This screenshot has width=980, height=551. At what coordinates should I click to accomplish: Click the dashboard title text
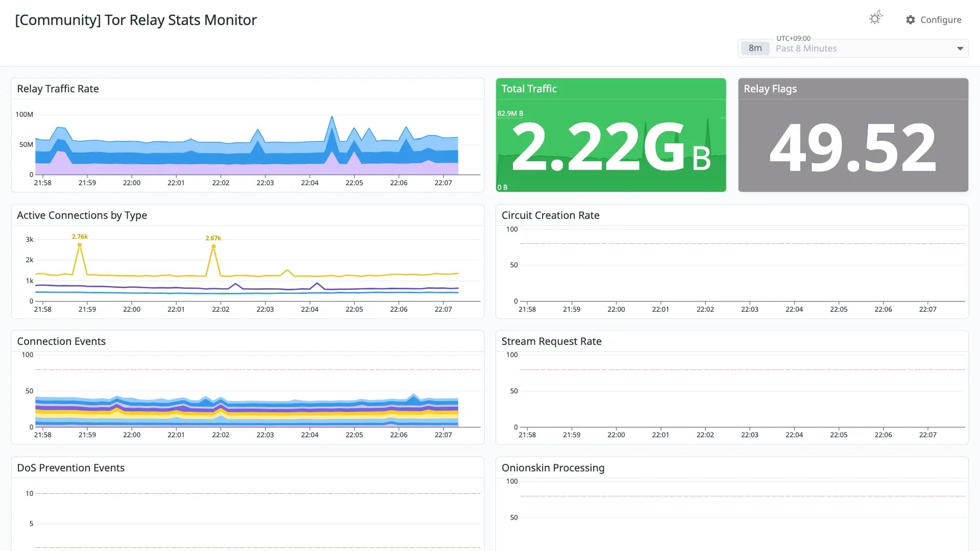pos(136,20)
